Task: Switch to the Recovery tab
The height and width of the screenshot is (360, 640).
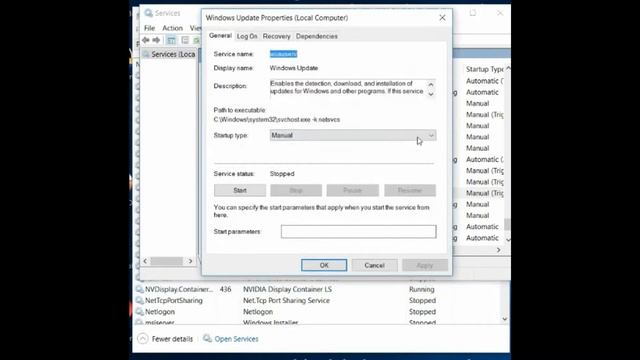Action: pos(276,36)
